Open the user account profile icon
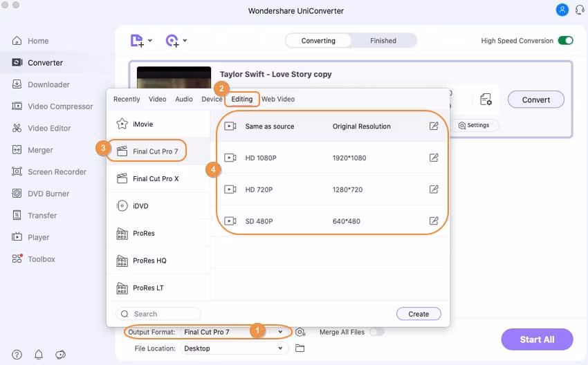This screenshot has width=588, height=365. coord(562,10)
